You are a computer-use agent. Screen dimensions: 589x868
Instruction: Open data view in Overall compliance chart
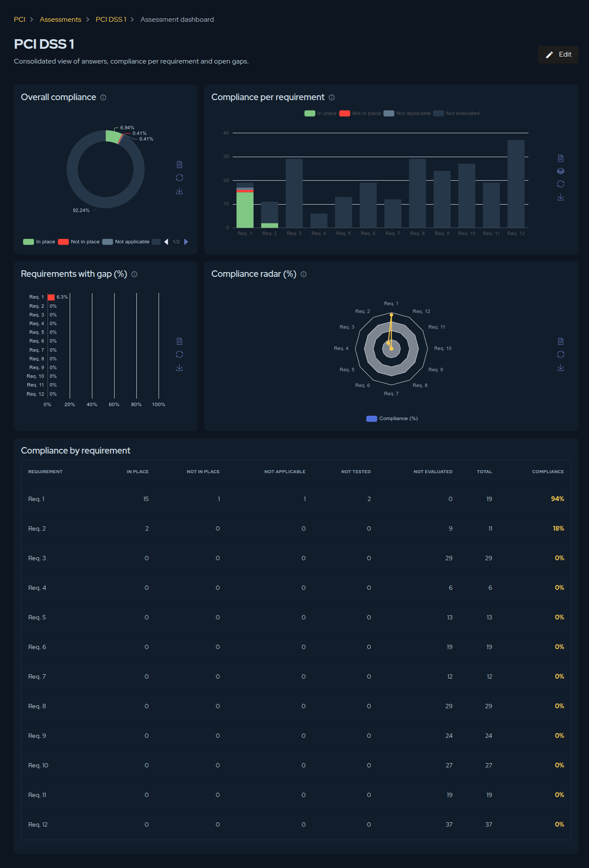(x=179, y=165)
